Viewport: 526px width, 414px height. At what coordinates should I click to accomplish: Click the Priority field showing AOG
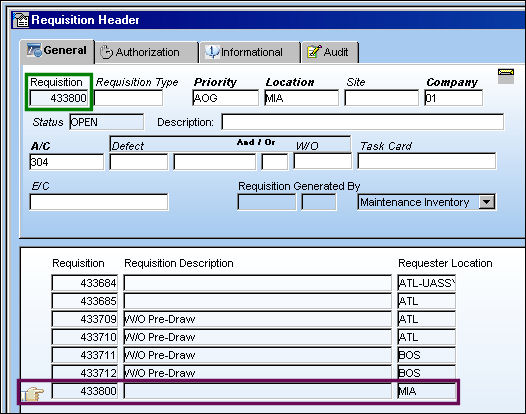coord(225,98)
